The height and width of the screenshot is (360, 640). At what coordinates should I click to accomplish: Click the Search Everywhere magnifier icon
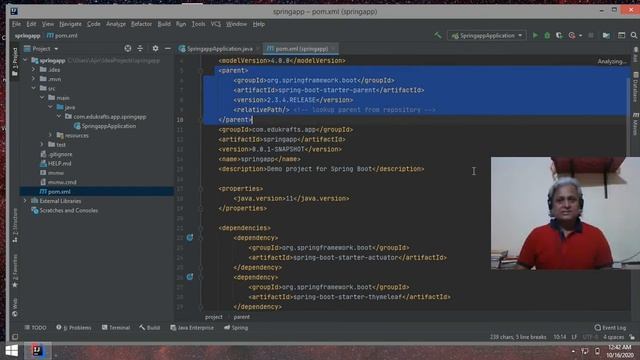coord(633,36)
